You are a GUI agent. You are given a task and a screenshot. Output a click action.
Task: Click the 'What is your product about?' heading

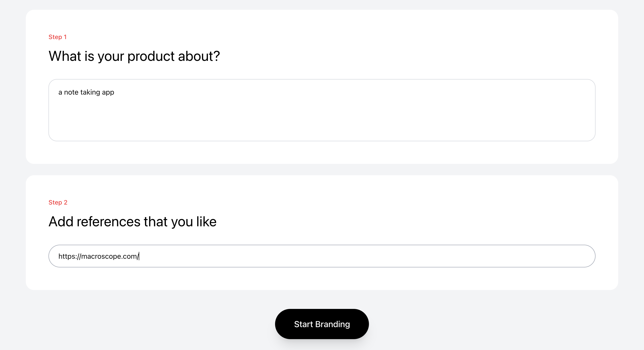tap(134, 56)
